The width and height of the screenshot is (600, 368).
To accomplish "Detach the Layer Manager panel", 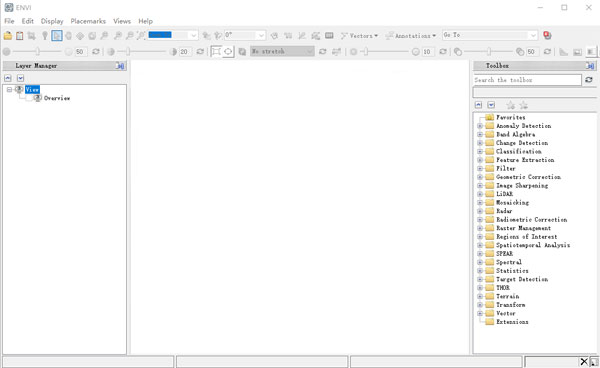I will coord(120,66).
